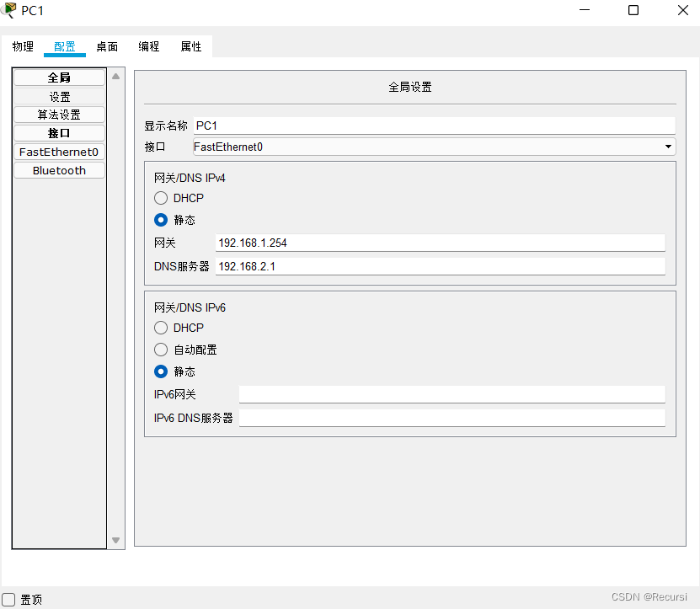Open the 设置 page in sidebar

click(x=59, y=96)
